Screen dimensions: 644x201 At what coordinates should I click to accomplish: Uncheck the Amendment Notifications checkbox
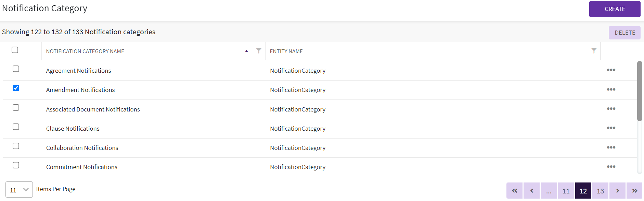pos(16,88)
